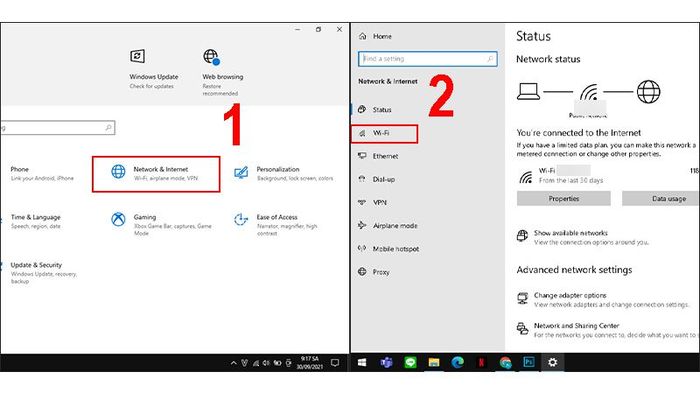The image size is (700, 394).
Task: Open Change adapter options link
Action: pyautogui.click(x=570, y=295)
